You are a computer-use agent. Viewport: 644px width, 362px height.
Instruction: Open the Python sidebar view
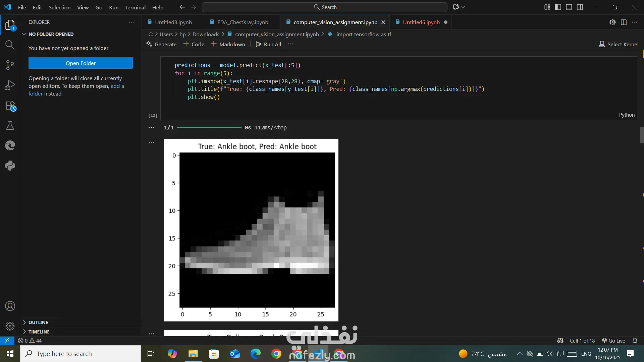click(10, 166)
